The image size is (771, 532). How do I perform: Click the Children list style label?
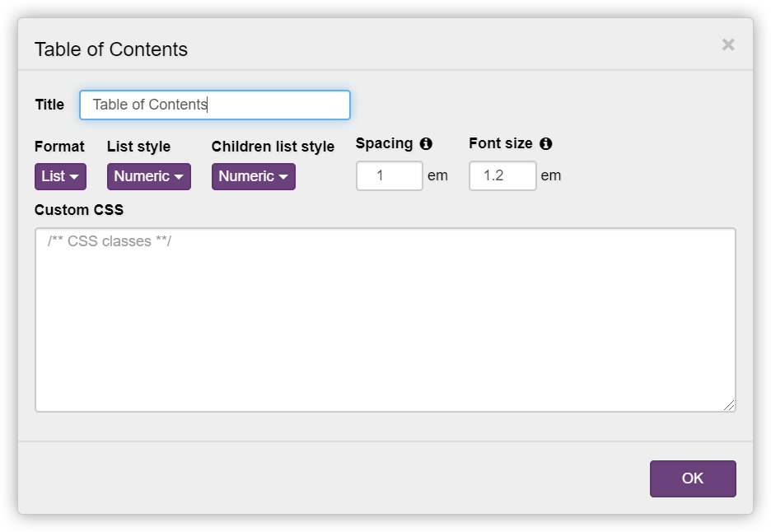[x=273, y=147]
